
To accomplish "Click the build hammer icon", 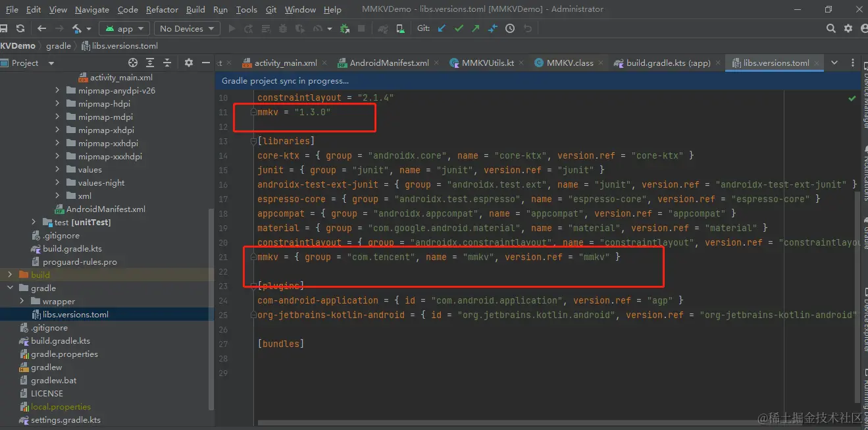I will [x=78, y=28].
